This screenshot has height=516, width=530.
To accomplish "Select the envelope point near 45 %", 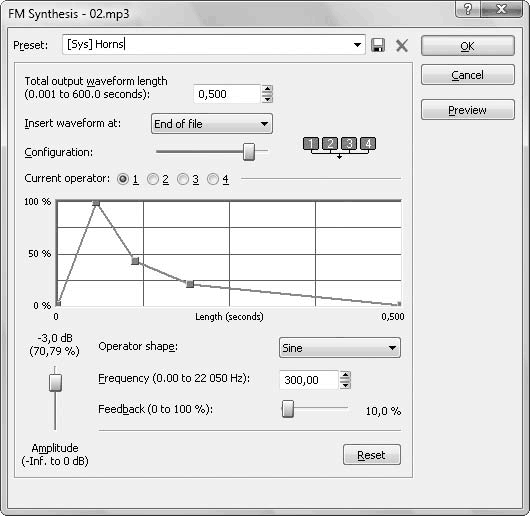I will click(x=135, y=261).
